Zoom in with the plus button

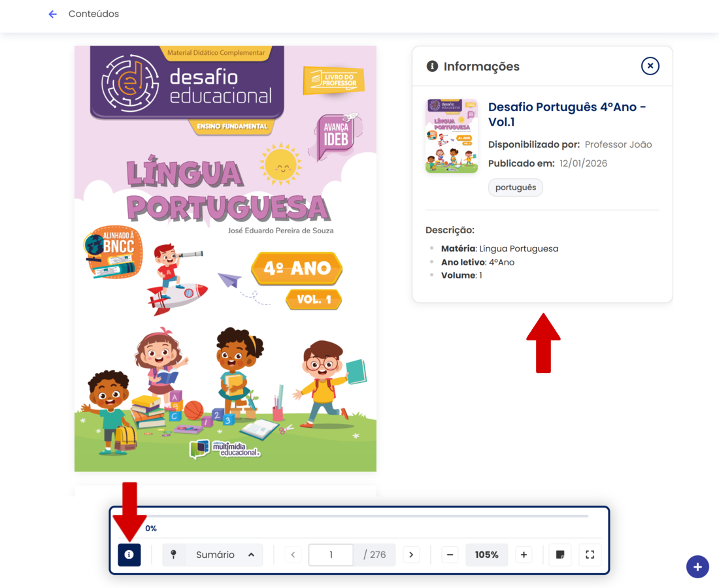point(524,555)
